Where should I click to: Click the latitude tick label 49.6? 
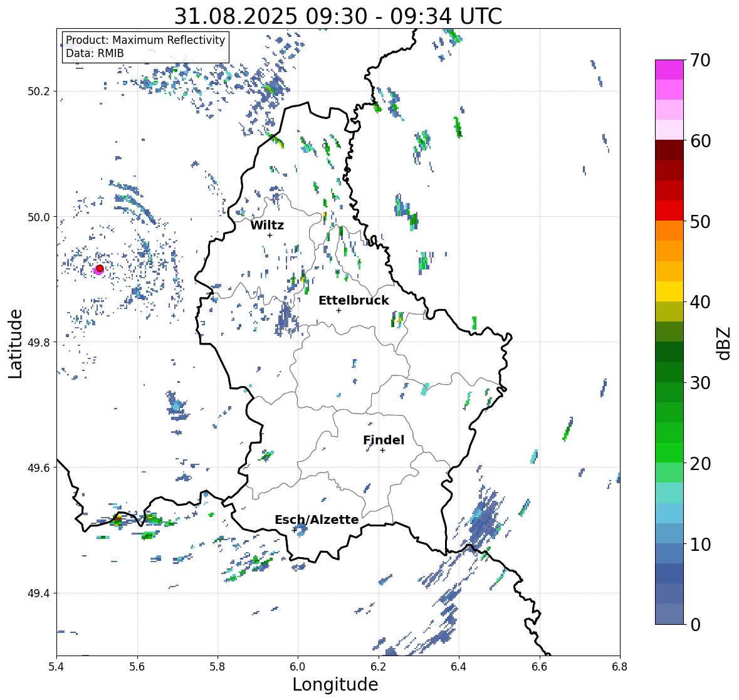click(x=38, y=468)
